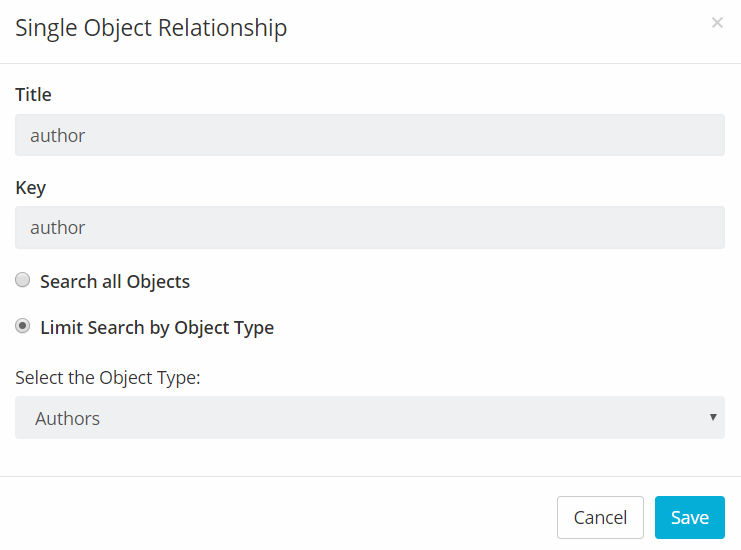Focus the Key input field
The image size is (741, 550).
pyautogui.click(x=369, y=228)
